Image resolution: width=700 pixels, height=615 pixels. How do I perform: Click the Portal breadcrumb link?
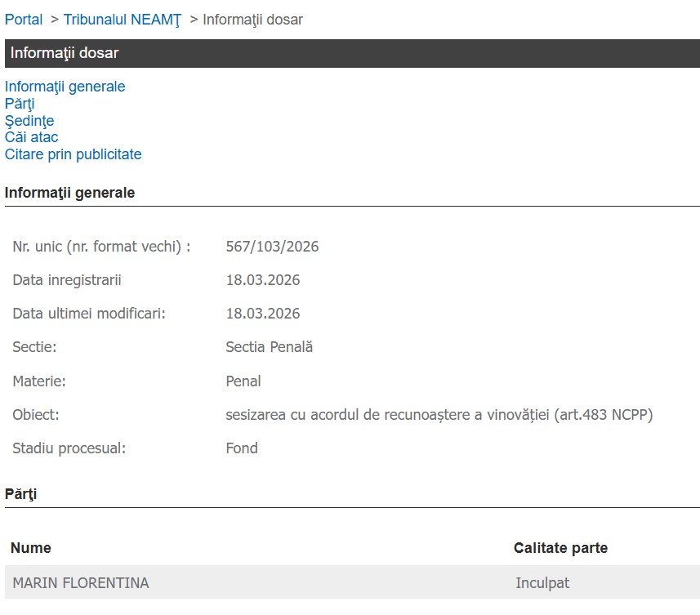(24, 20)
